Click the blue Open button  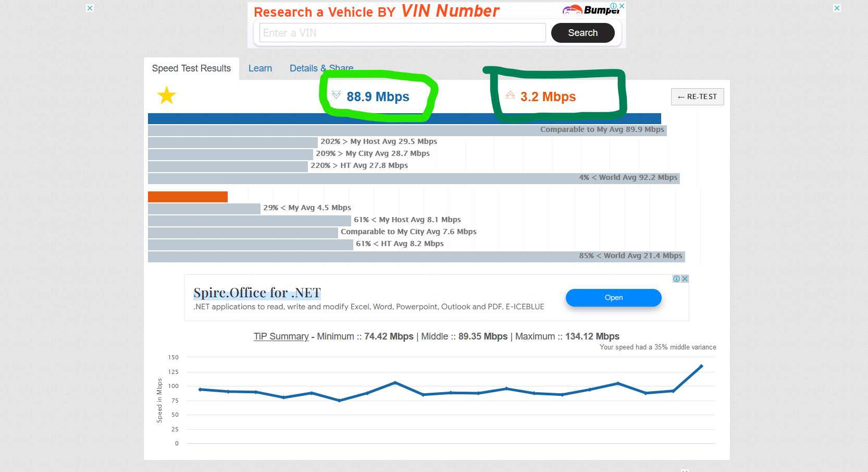click(x=613, y=298)
